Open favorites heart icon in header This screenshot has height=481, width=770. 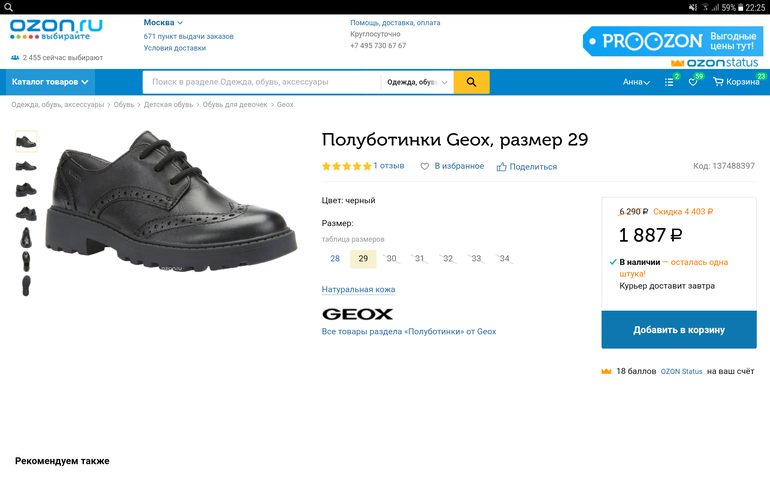tap(693, 82)
